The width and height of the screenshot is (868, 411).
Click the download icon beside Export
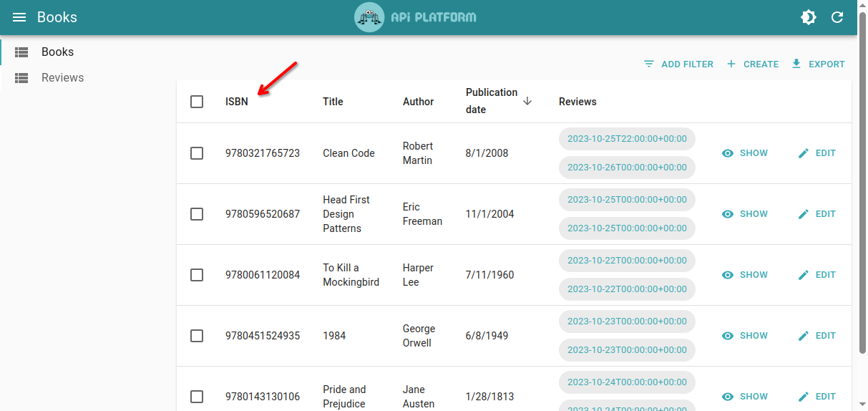point(796,64)
